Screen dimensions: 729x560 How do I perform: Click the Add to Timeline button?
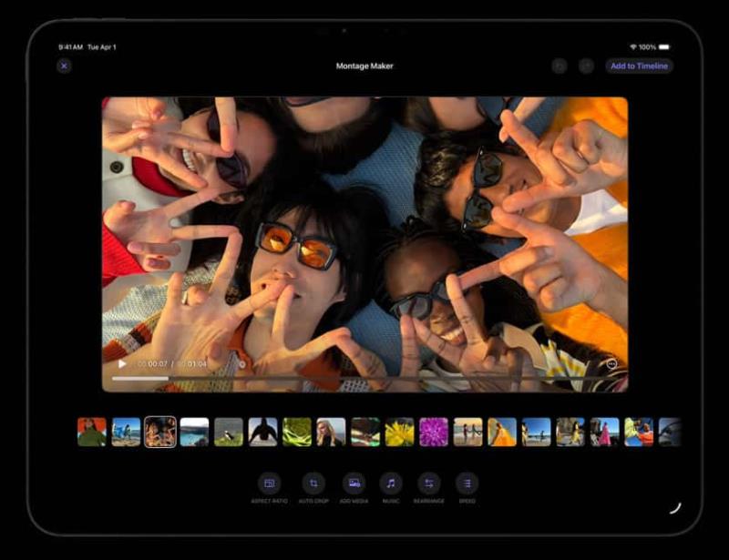pyautogui.click(x=638, y=66)
